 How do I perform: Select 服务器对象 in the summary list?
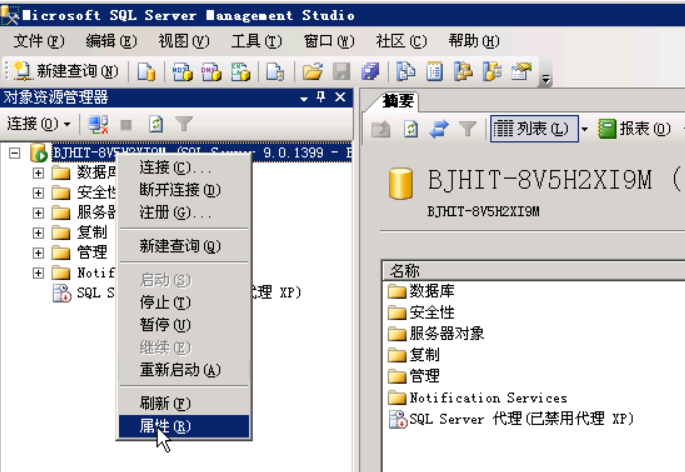pyautogui.click(x=436, y=334)
